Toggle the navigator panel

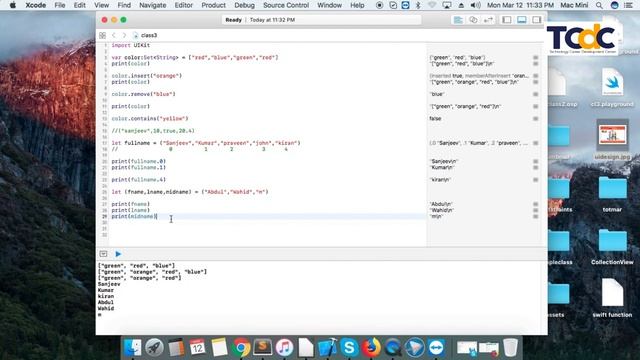[x=507, y=20]
